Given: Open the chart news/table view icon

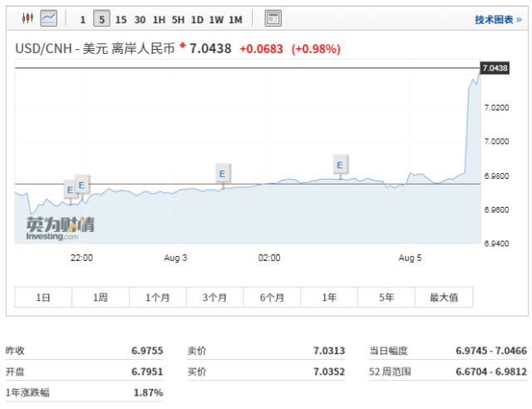Looking at the screenshot, I should click(x=273, y=18).
